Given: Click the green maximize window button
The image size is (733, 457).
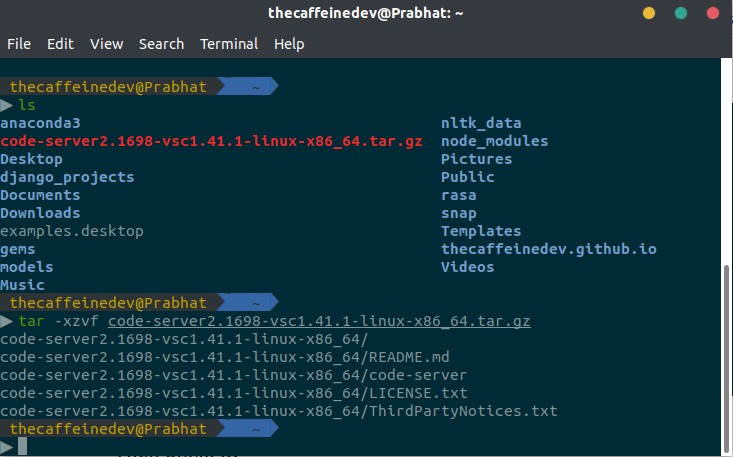Looking at the screenshot, I should (681, 13).
